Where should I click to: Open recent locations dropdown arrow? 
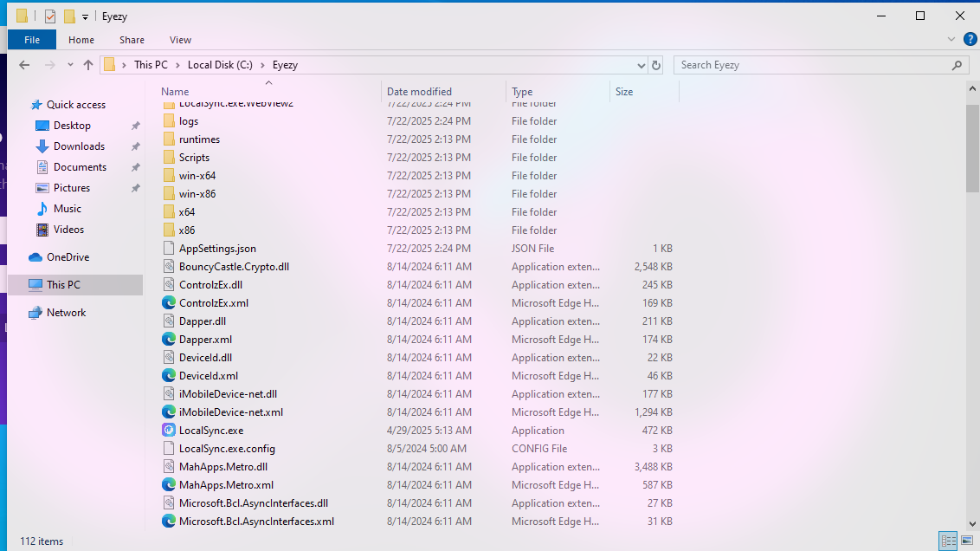click(x=70, y=64)
